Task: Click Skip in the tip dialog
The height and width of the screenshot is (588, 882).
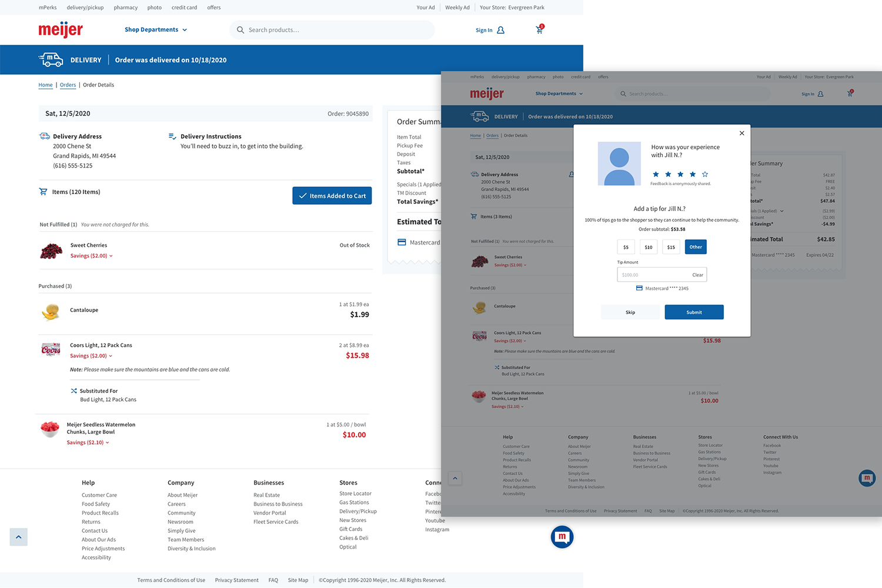Action: [x=630, y=312]
